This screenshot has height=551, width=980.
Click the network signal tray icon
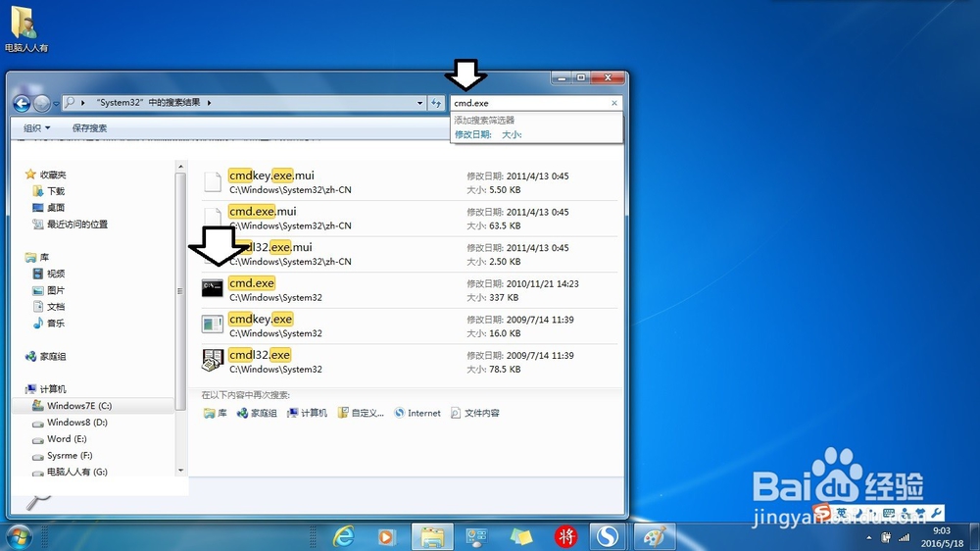pyautogui.click(x=904, y=537)
